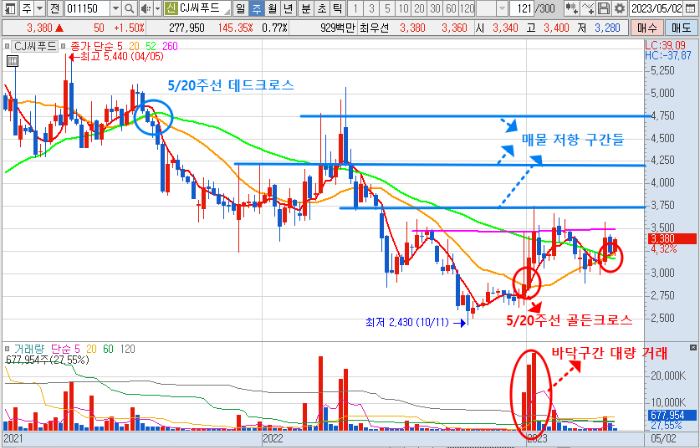Click the interval 30 button
The image size is (700, 448).
click(435, 8)
